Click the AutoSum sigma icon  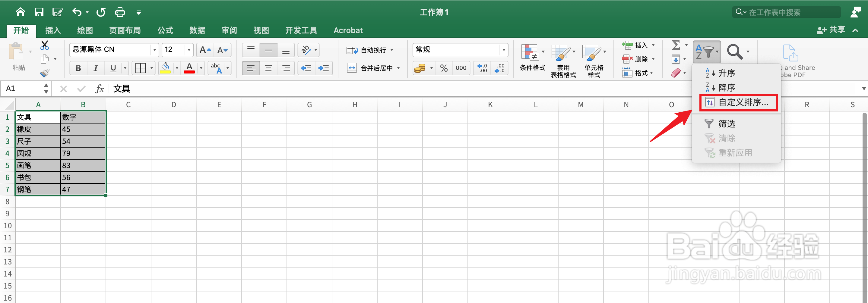(x=676, y=45)
